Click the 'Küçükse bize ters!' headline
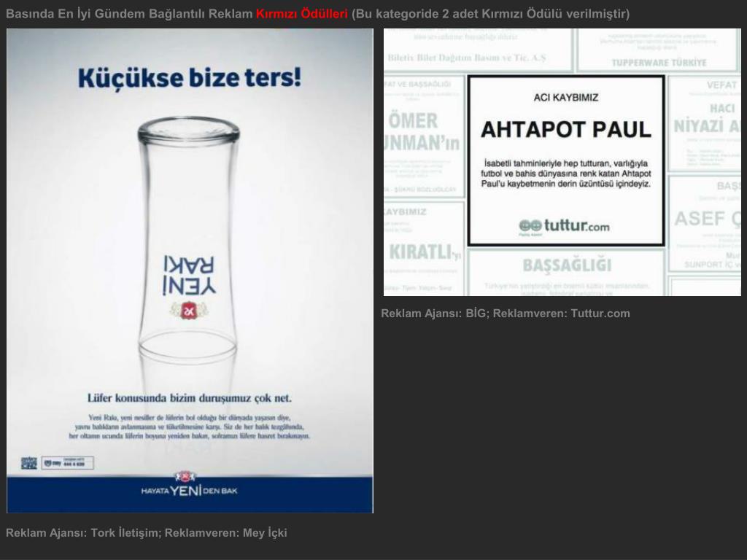 (x=190, y=78)
